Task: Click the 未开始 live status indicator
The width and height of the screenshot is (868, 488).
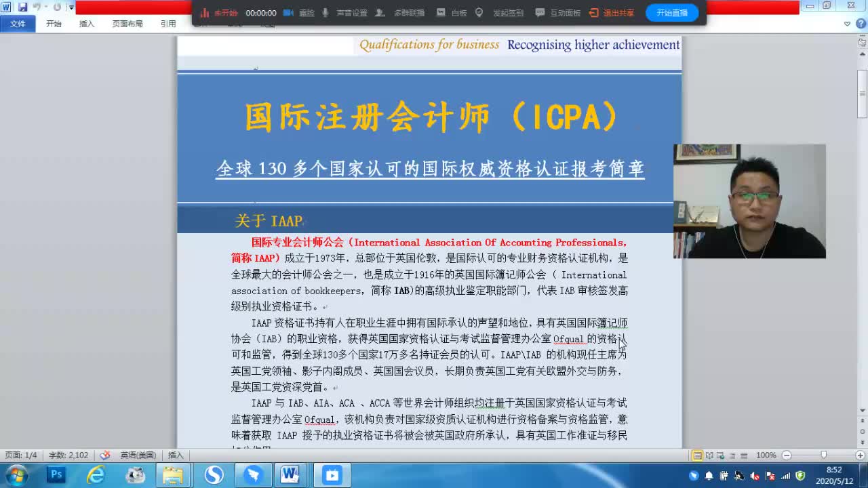Action: pos(219,13)
